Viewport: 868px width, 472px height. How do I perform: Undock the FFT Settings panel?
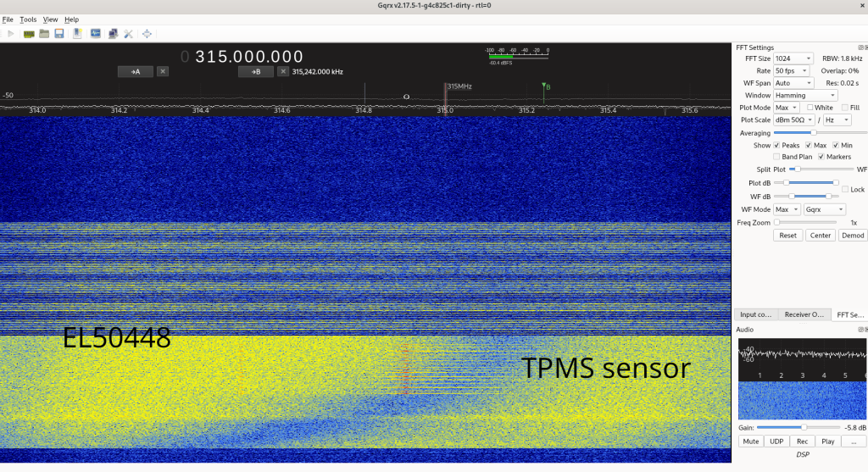click(x=860, y=47)
